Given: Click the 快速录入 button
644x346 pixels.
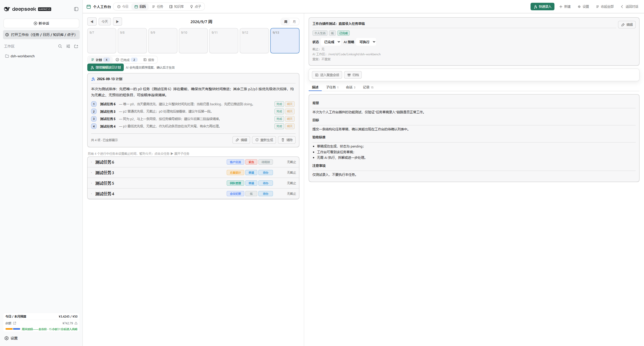Looking at the screenshot, I should [x=542, y=7].
